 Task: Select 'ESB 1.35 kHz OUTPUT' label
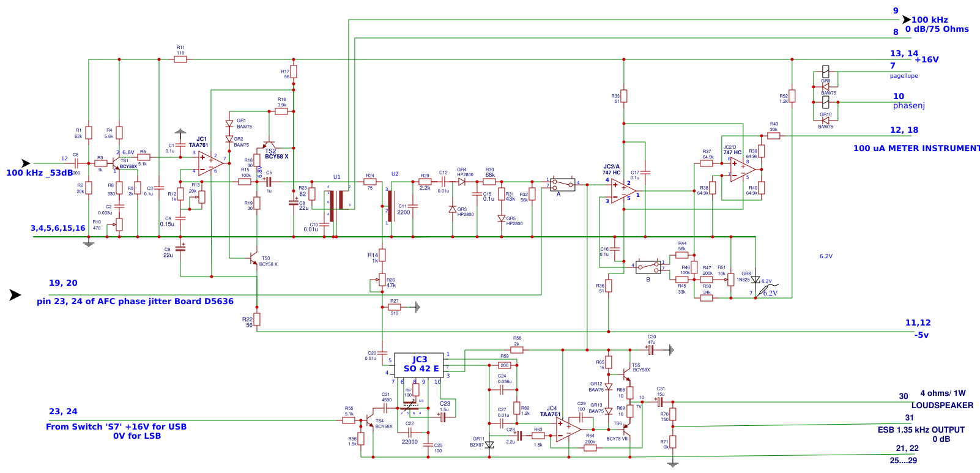[921, 430]
